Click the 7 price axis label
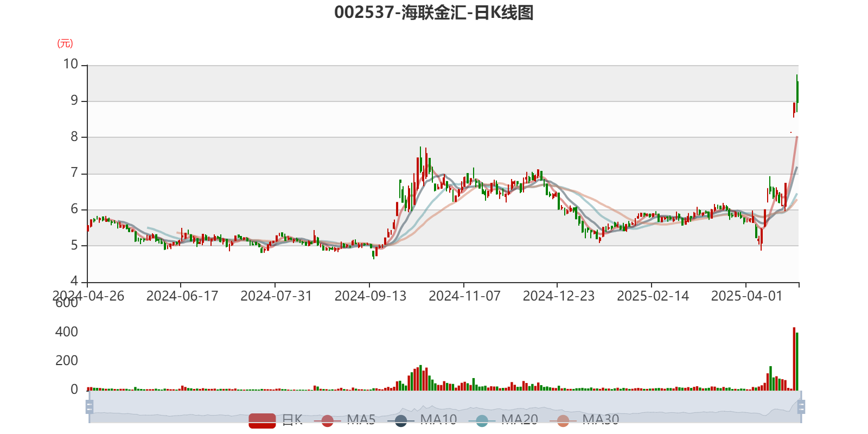This screenshot has width=868, height=434. click(x=74, y=173)
